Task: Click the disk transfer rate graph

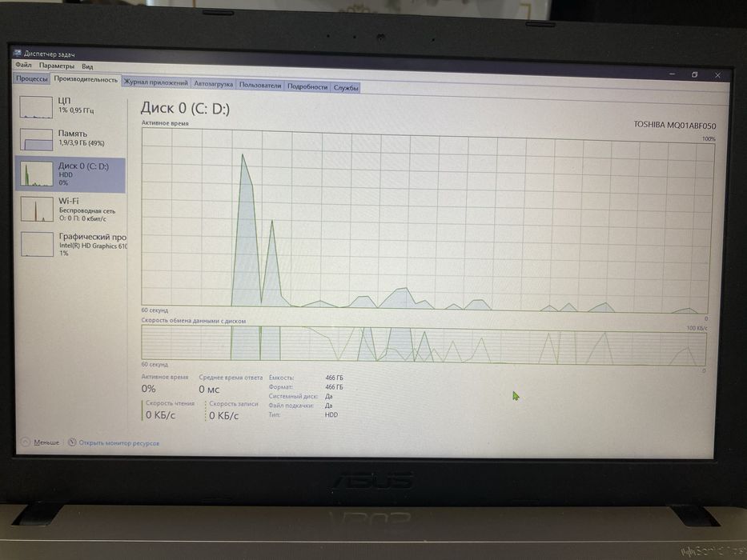Action: point(424,346)
